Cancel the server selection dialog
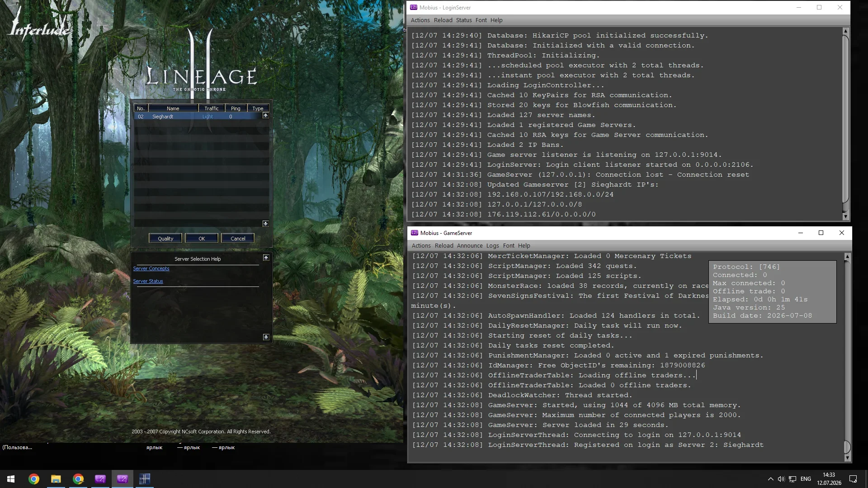 (238, 239)
